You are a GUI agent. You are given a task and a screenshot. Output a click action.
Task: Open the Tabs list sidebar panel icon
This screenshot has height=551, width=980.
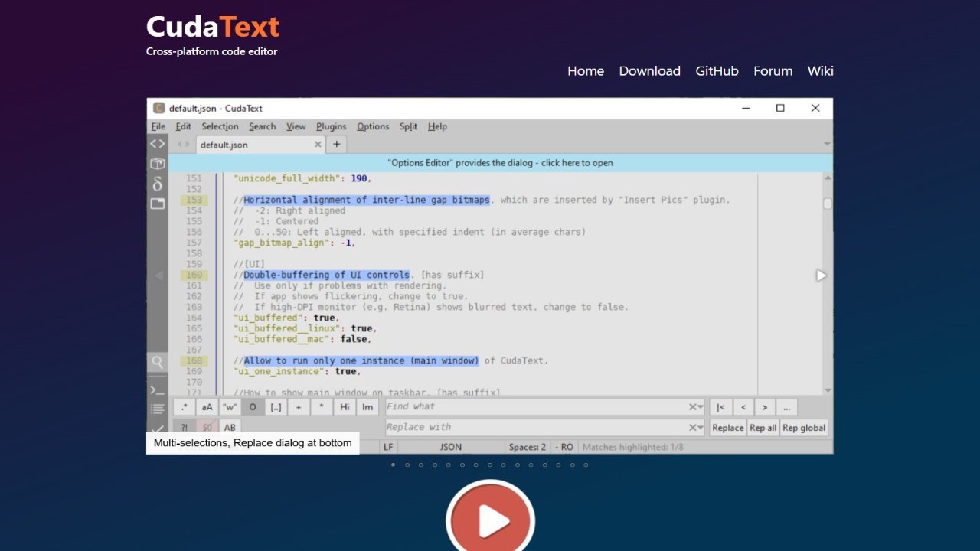[x=157, y=204]
